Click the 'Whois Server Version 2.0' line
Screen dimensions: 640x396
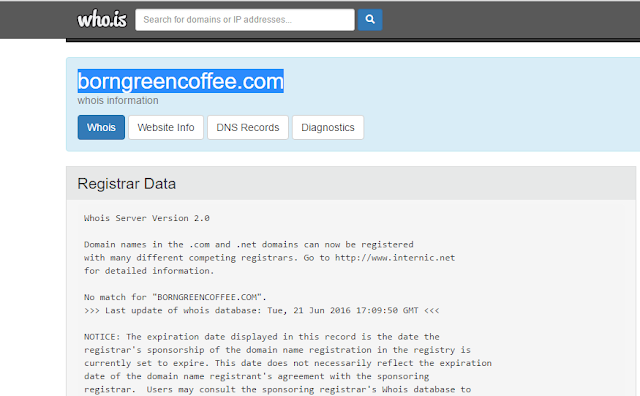coord(147,218)
